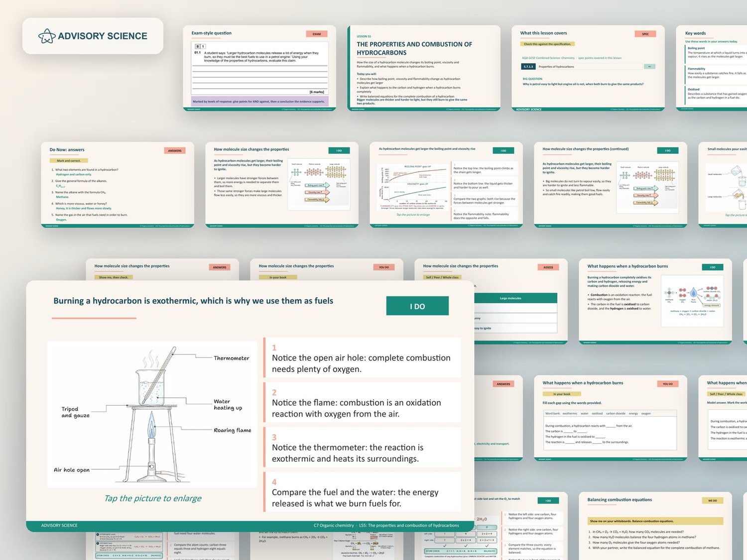The height and width of the screenshot is (560, 747).
Task: Click Tap the picture to enlarge on graph slide
Action: [413, 215]
